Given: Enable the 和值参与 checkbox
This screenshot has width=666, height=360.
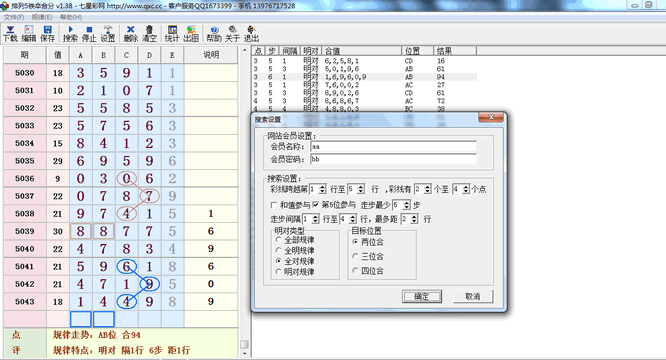Looking at the screenshot, I should coord(274,205).
